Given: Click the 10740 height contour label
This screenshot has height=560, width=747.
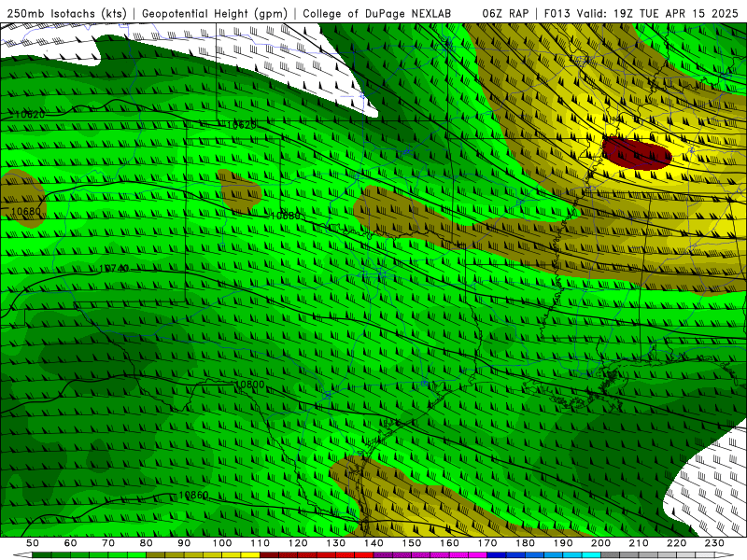Looking at the screenshot, I should coord(114,269).
